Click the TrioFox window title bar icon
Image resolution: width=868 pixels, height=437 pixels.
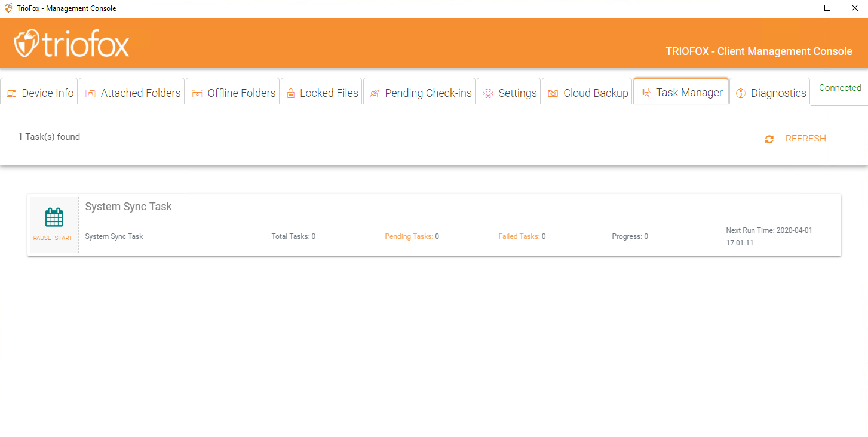tap(8, 8)
